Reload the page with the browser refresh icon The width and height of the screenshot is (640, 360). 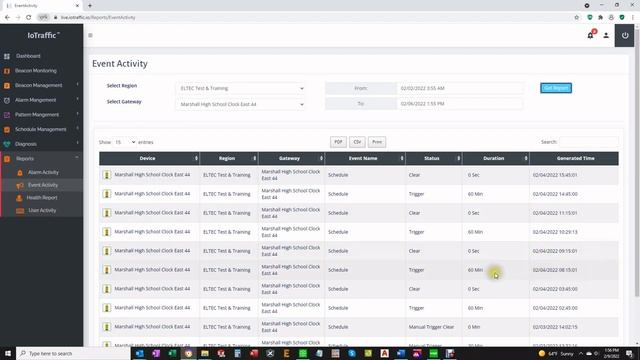click(x=29, y=18)
